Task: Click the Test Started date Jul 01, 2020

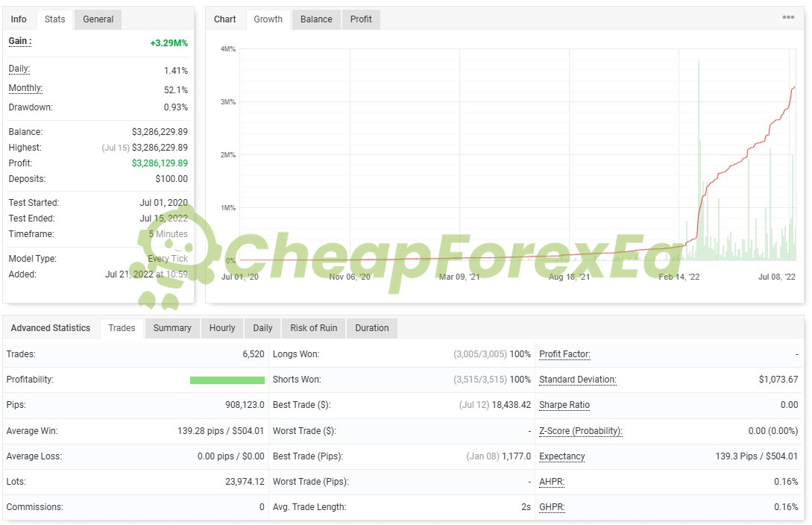Action: click(x=163, y=202)
